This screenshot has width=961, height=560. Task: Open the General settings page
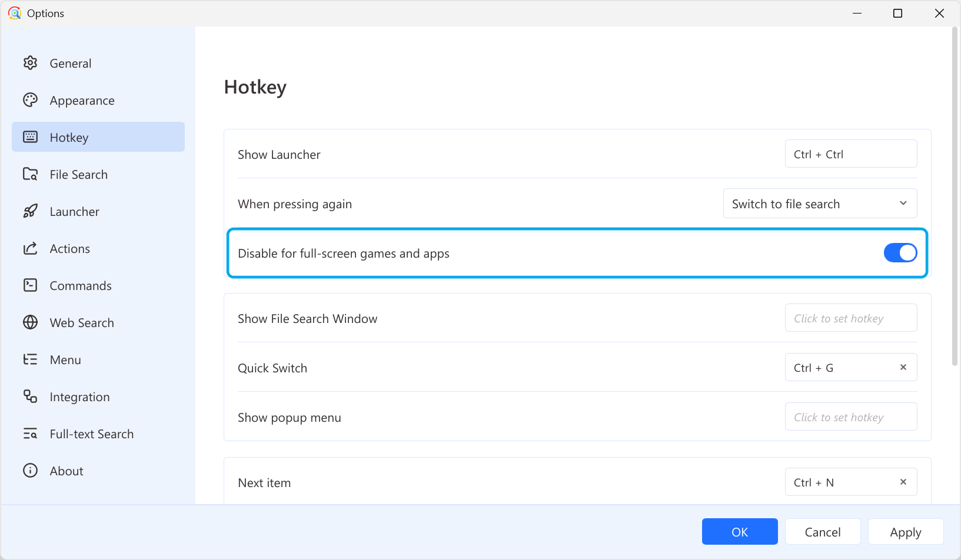[x=98, y=63]
